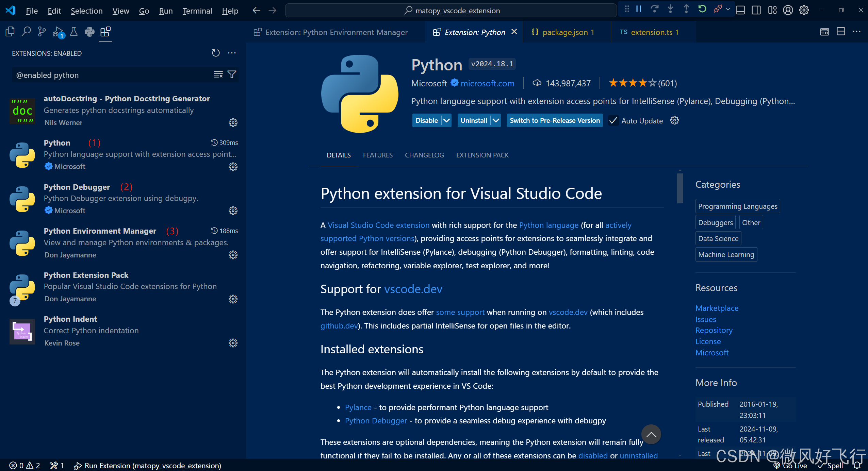Viewport: 868px width, 471px height.
Task: Switch to the CHANGELOG tab
Action: point(424,155)
